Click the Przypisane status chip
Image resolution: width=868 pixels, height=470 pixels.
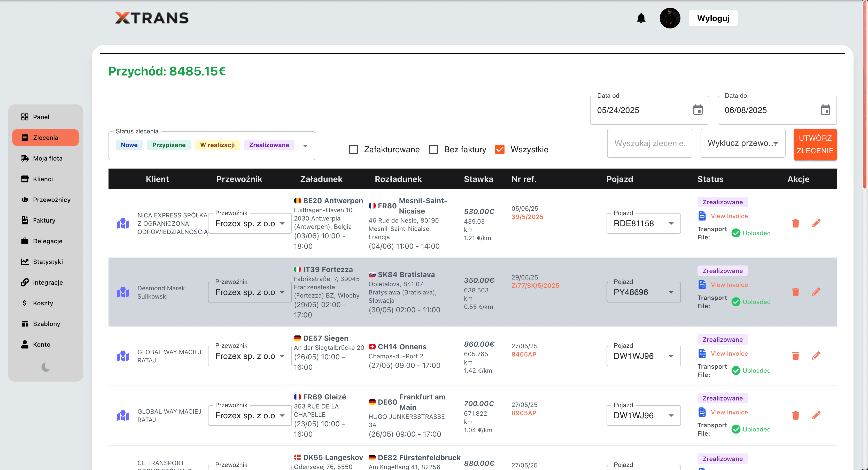[x=168, y=145]
